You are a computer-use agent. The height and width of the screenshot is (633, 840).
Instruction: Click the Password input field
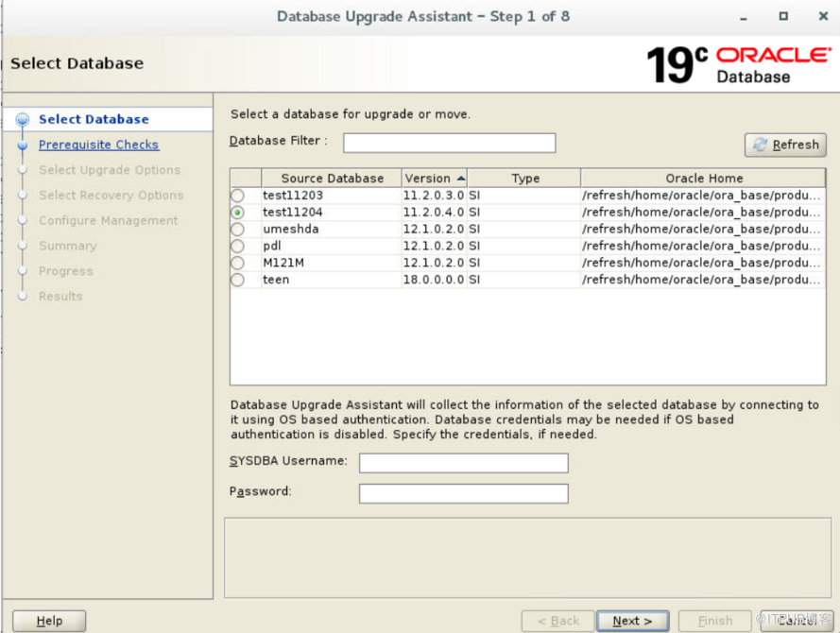coord(463,493)
